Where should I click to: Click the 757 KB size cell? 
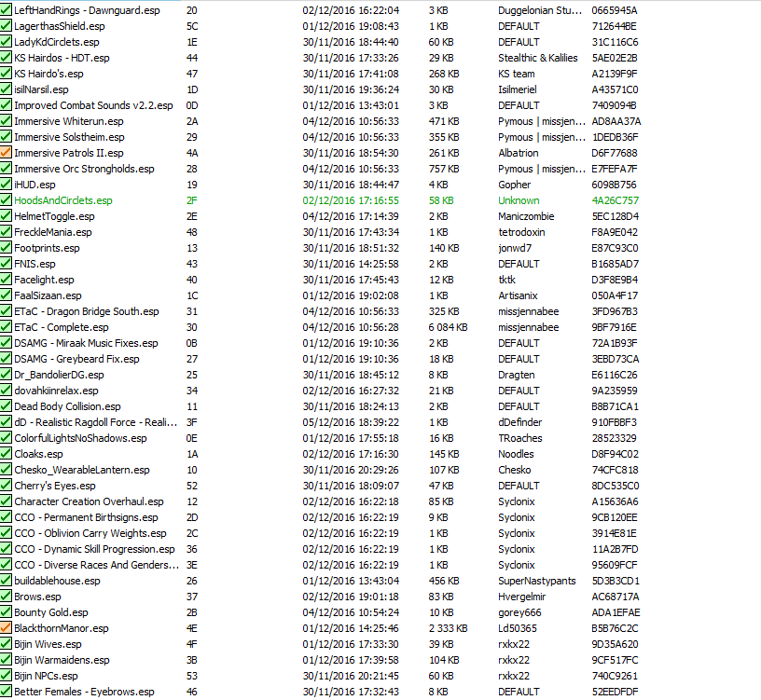[x=444, y=169]
